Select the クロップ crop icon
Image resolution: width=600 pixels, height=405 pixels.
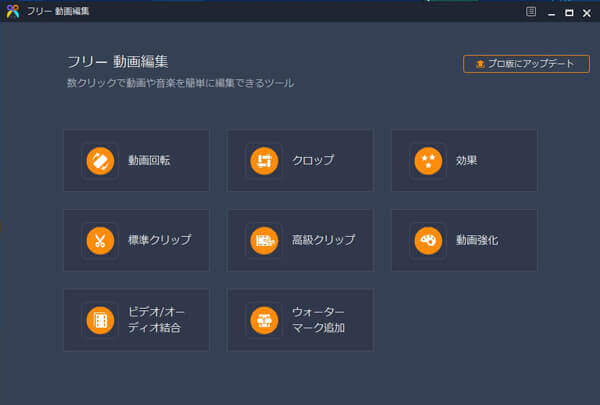pos(264,161)
